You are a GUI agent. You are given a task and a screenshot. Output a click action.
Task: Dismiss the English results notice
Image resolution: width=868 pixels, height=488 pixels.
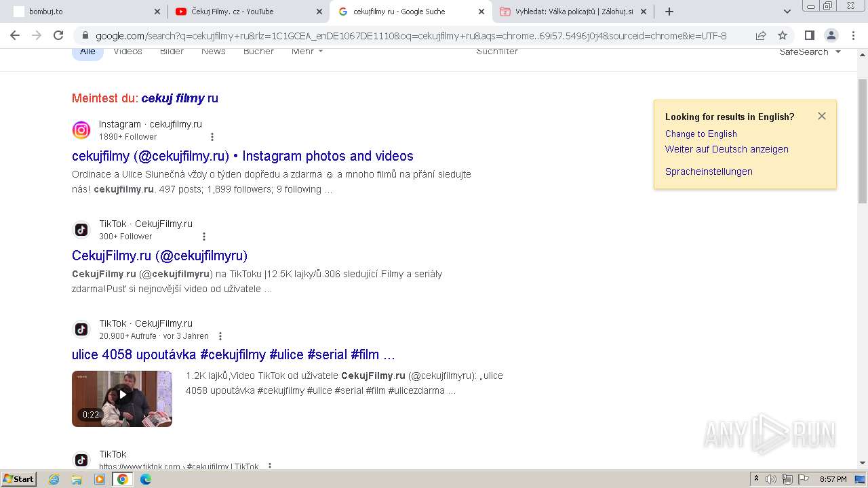822,116
